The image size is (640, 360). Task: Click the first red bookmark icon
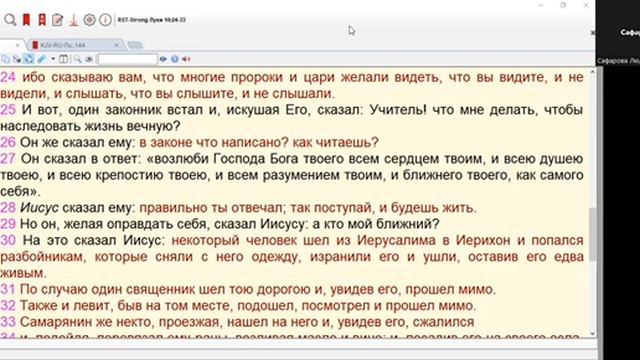tap(26, 19)
